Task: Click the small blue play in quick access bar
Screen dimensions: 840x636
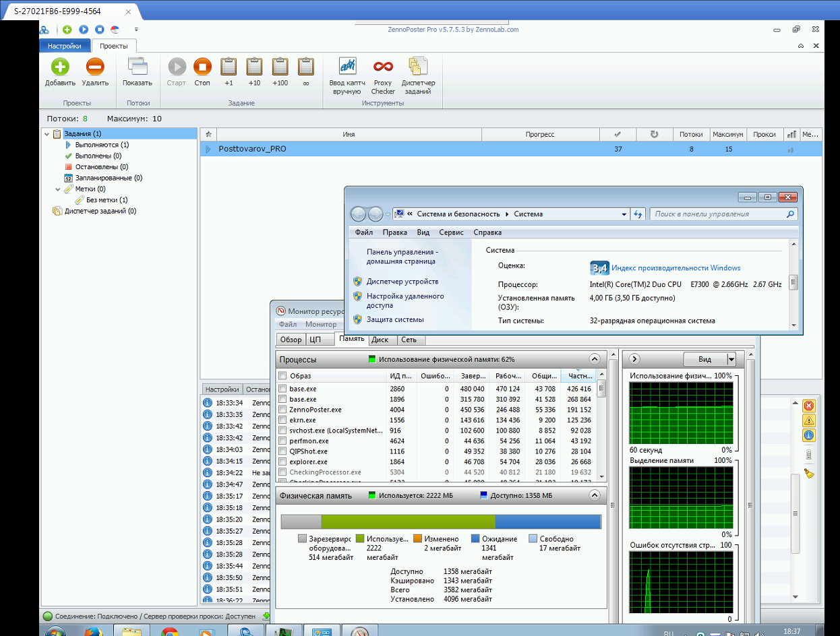Action: (84, 30)
